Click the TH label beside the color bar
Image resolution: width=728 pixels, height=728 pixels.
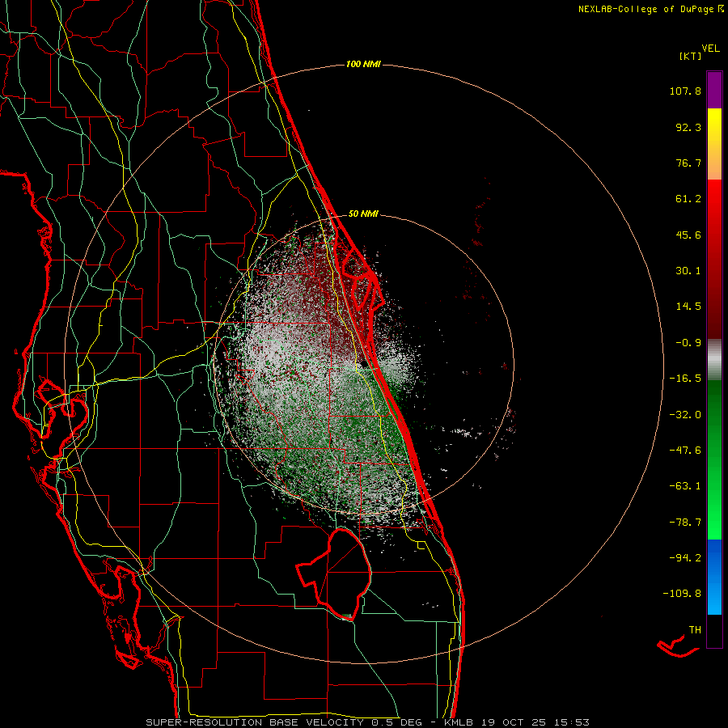695,630
